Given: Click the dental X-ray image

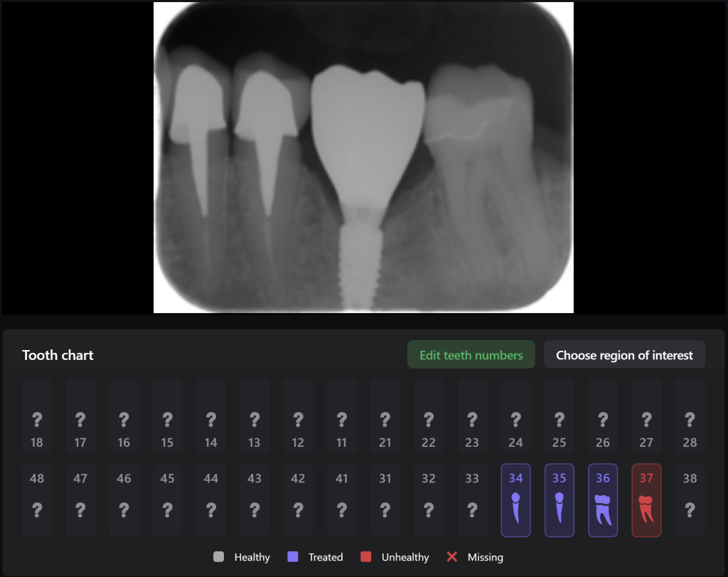Looking at the screenshot, I should point(363,157).
